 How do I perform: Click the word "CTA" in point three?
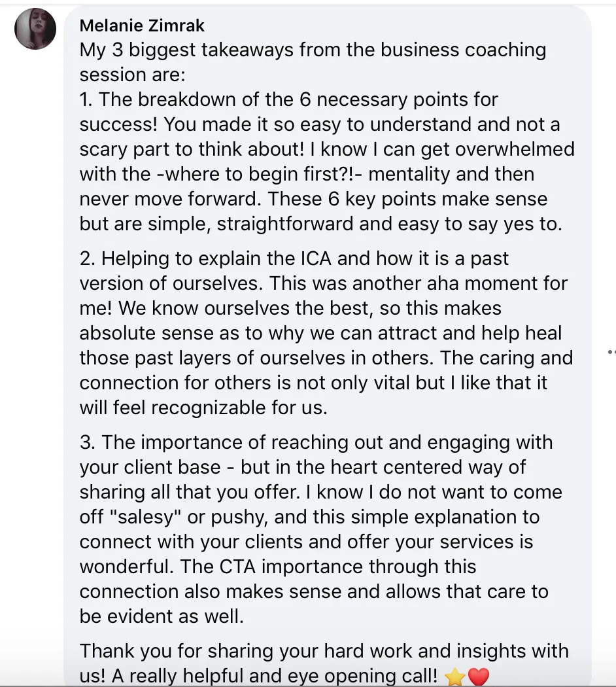[x=237, y=567]
